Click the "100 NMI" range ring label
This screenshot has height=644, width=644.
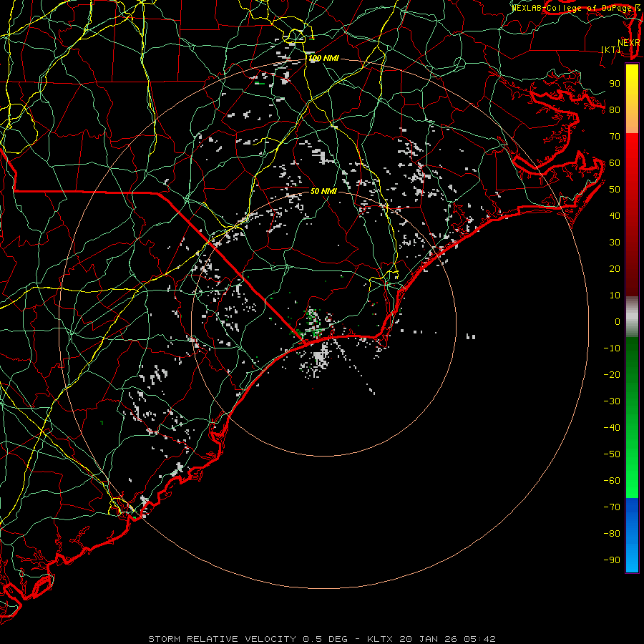tap(323, 59)
